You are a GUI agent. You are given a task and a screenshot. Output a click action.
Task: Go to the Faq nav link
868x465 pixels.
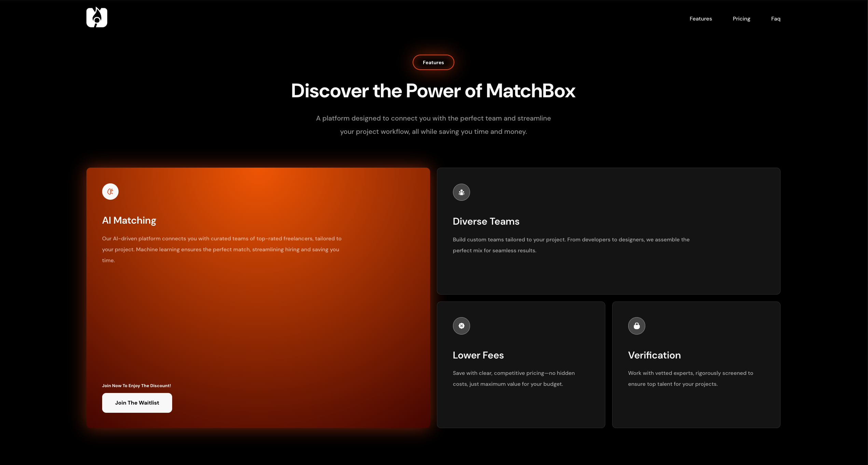[x=775, y=19]
